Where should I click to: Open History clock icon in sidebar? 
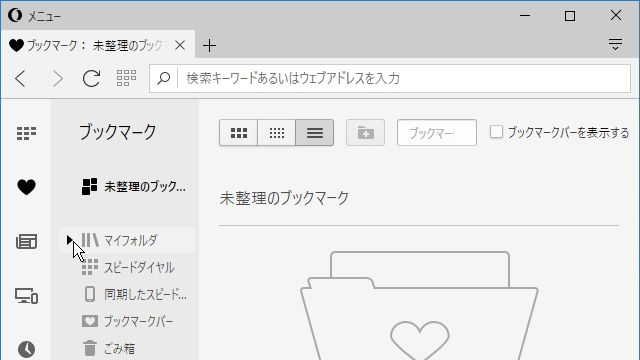point(27,349)
